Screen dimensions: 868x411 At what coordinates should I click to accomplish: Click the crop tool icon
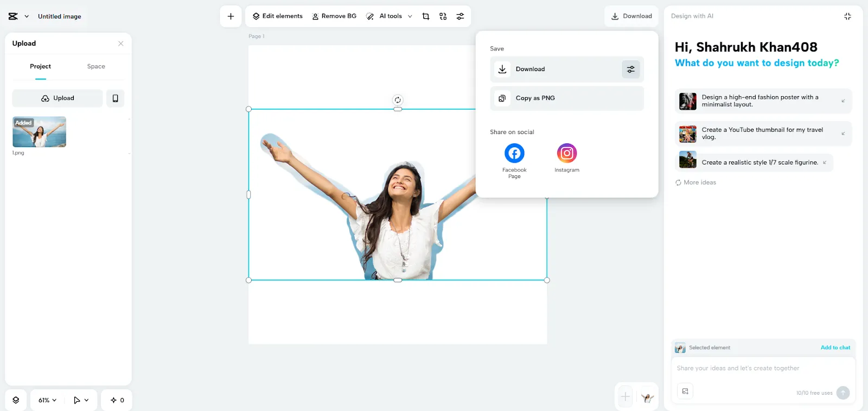click(x=426, y=16)
